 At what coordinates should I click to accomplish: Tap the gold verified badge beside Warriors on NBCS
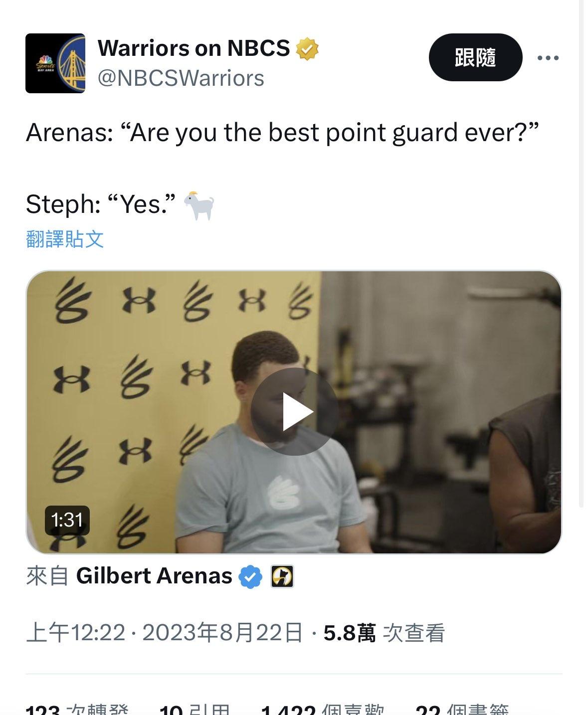pos(307,49)
